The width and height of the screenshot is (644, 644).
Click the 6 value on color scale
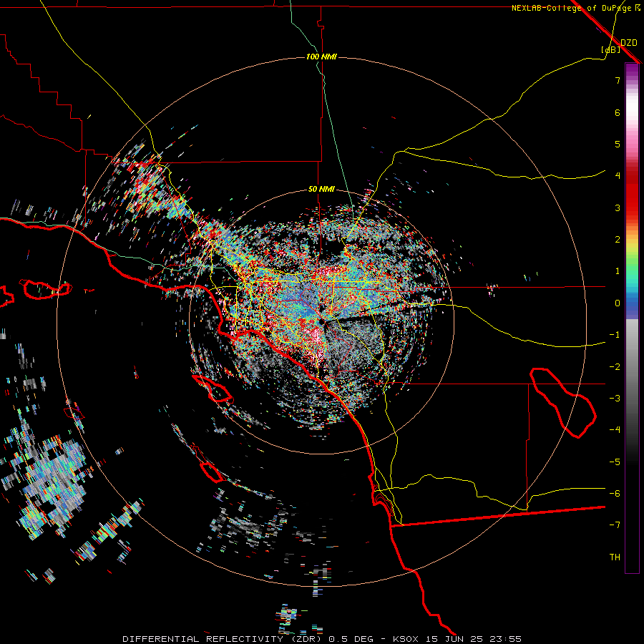tap(618, 112)
